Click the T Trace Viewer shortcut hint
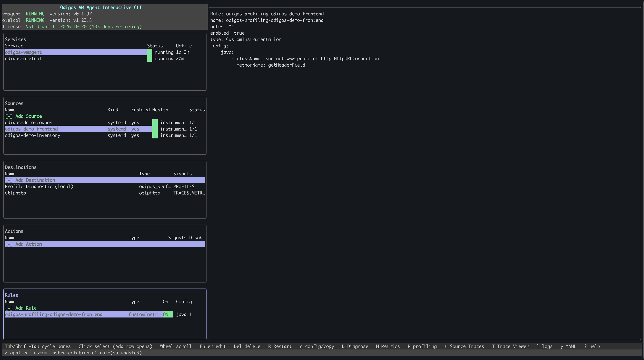The height and width of the screenshot is (360, 644). (x=510, y=346)
